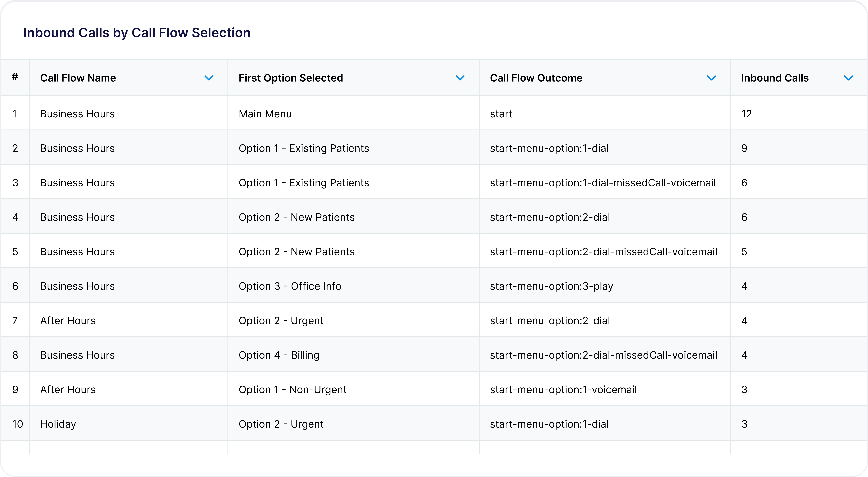Click inbound calls value 4 in row 7
The height and width of the screenshot is (477, 868).
coord(744,321)
